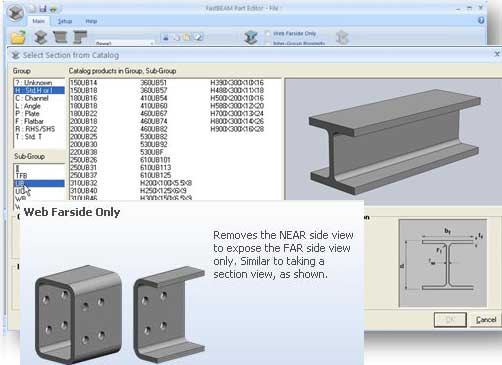Image resolution: width=502 pixels, height=365 pixels.
Task: Open the (None) dropdown in the ribbon
Action: 125,43
